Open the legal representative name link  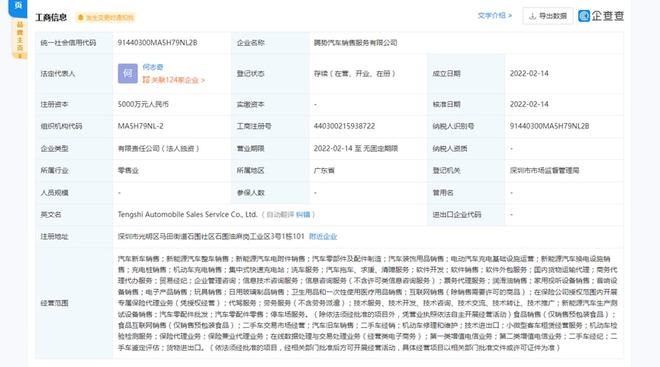click(153, 67)
